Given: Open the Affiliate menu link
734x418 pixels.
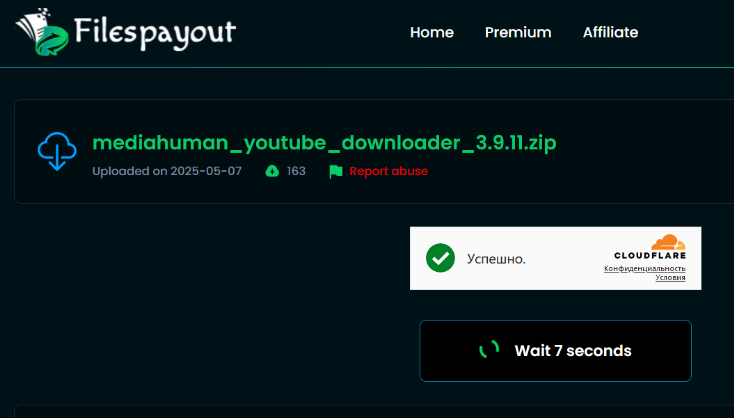Looking at the screenshot, I should (x=610, y=32).
